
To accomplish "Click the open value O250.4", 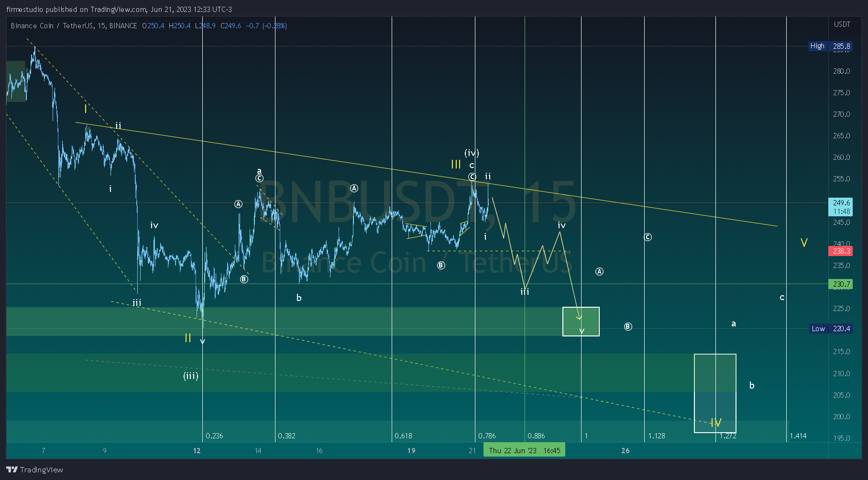I will pyautogui.click(x=153, y=26).
